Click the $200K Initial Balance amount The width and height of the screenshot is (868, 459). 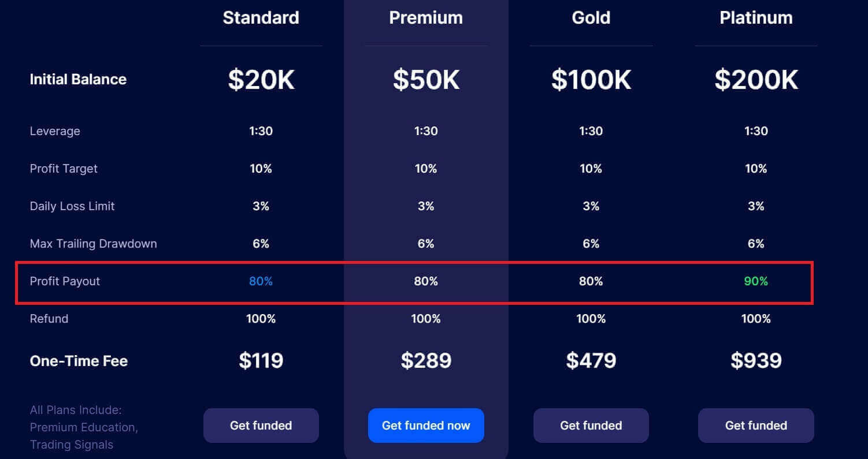click(756, 80)
